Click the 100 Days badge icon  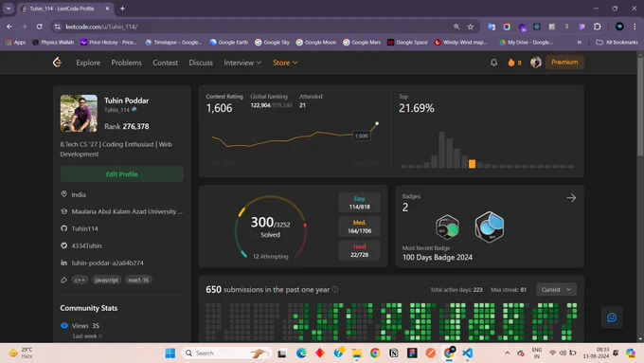[x=490, y=227]
